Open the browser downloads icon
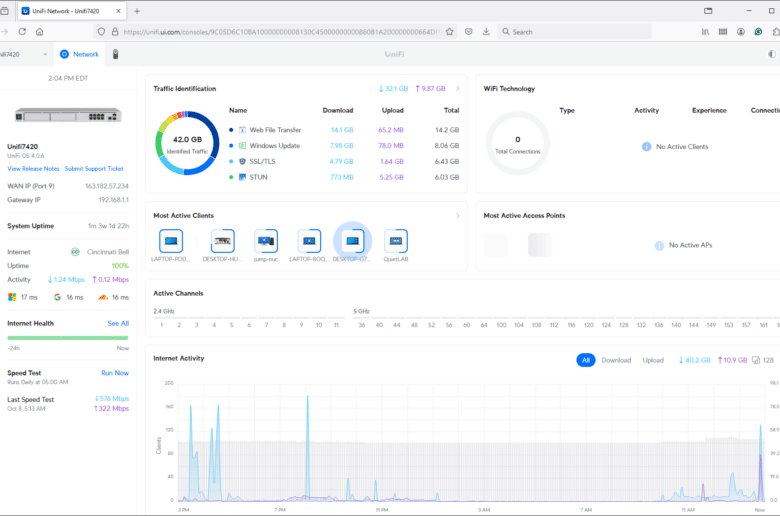The image size is (780, 516). click(486, 31)
